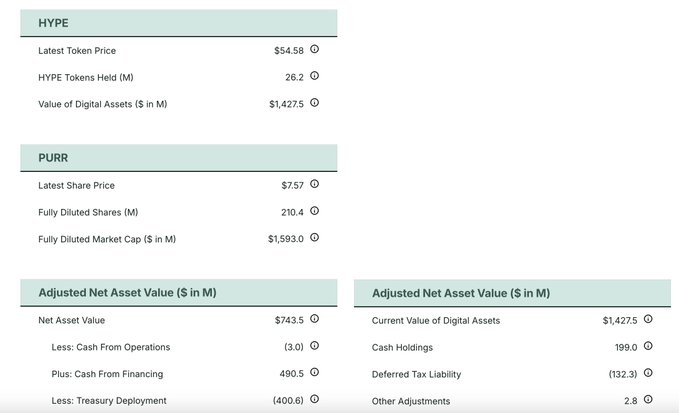Click the (3.0) cash from operations value
Screen dimensions: 679x413
click(294, 347)
